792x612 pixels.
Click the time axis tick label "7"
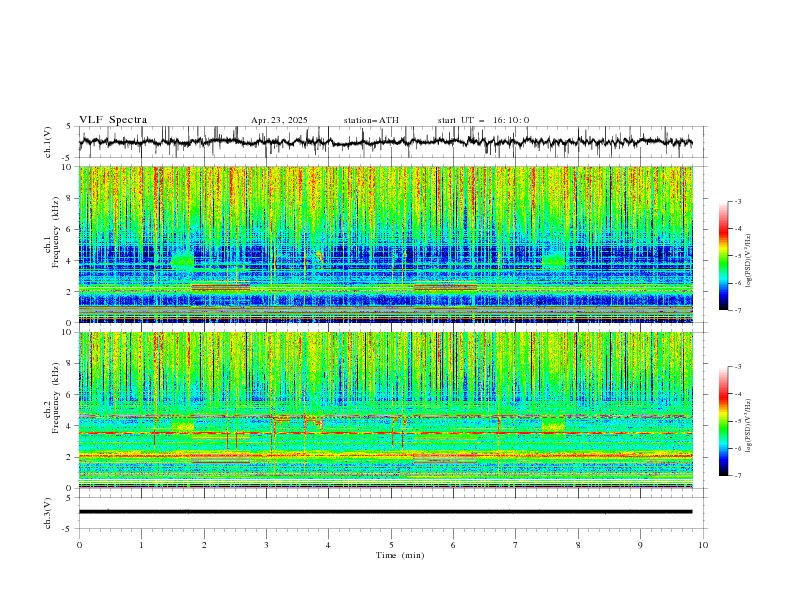[516, 545]
